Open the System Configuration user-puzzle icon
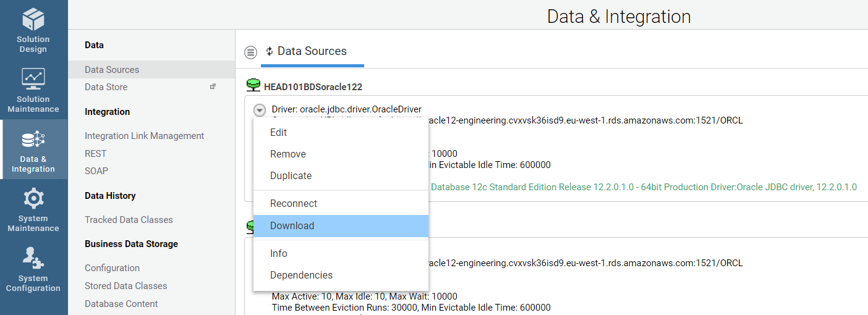 33,258
